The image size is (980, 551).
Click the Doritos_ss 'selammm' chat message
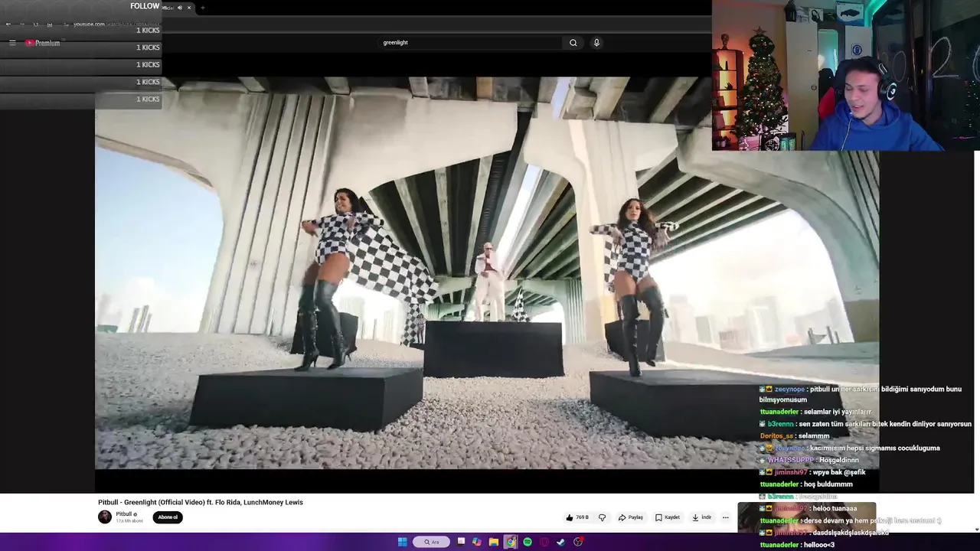tap(795, 436)
